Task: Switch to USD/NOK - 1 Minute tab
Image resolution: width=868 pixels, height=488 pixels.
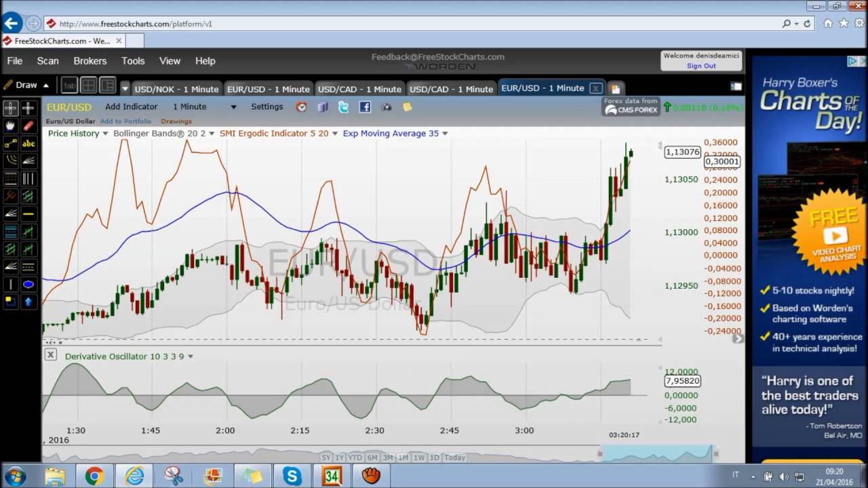Action: click(176, 89)
